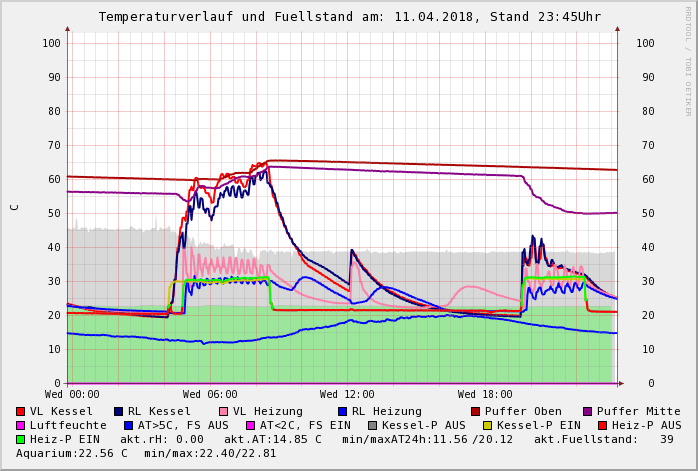The width and height of the screenshot is (698, 471).
Task: Click the blue RL Heizung legend swatch
Action: (342, 411)
